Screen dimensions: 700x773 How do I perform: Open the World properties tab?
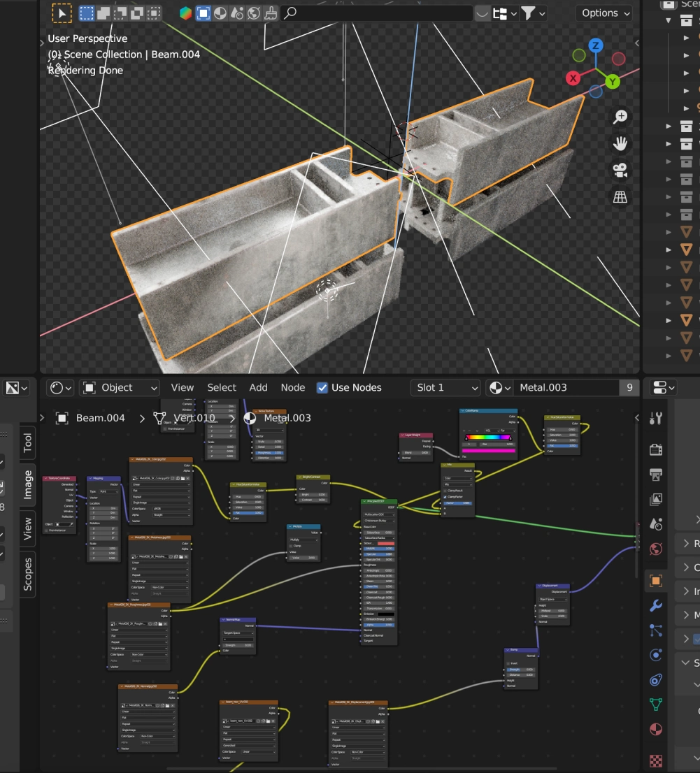coord(656,549)
